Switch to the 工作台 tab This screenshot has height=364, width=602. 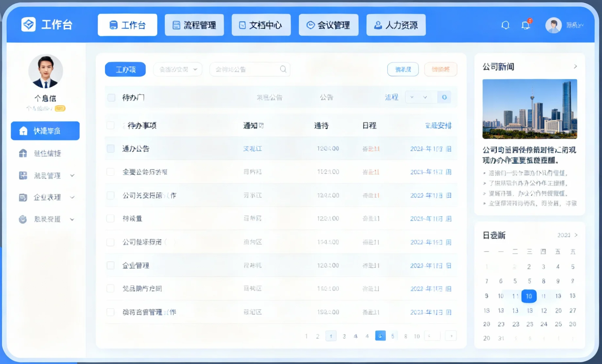tap(127, 25)
